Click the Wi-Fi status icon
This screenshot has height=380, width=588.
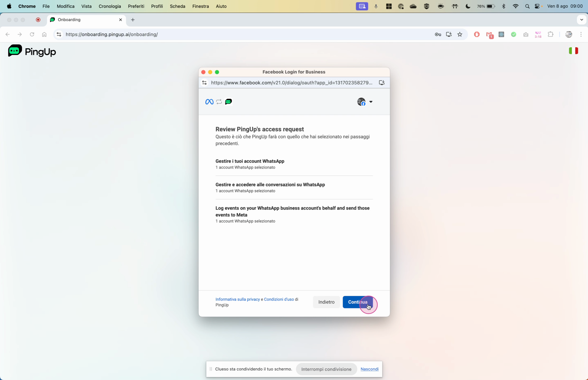point(515,6)
